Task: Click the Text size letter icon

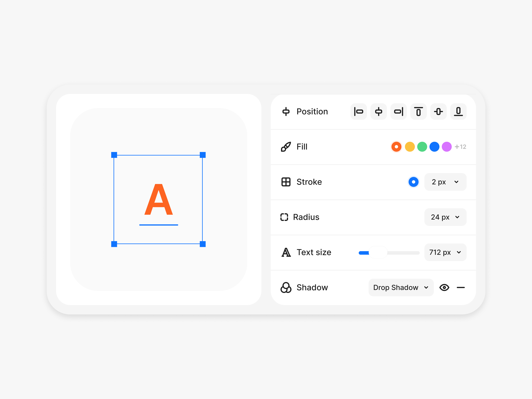Action: coord(286,252)
